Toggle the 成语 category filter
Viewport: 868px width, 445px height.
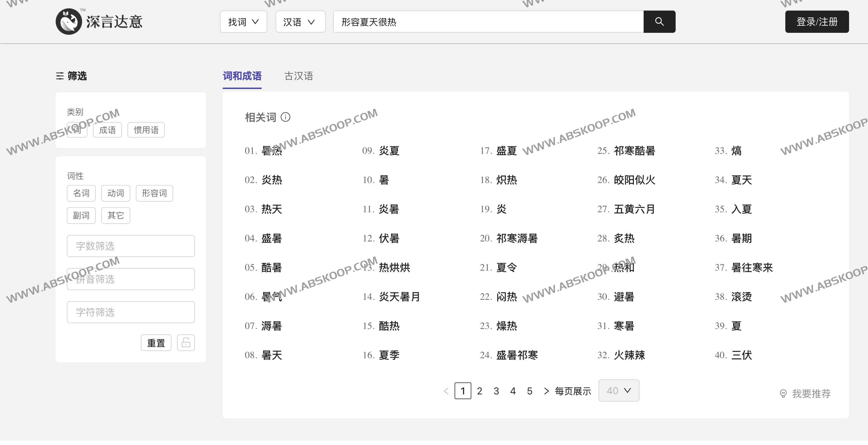pyautogui.click(x=107, y=130)
